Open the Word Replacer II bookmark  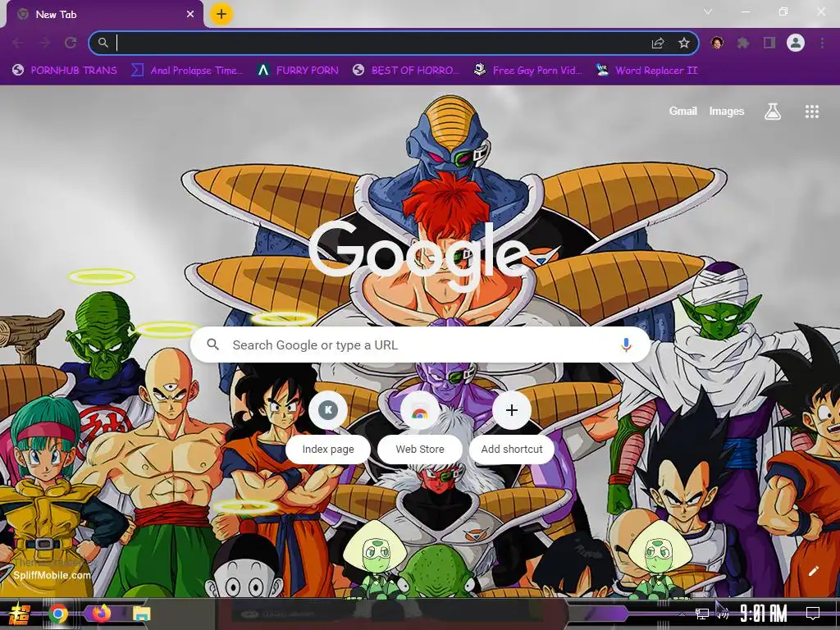click(x=647, y=71)
